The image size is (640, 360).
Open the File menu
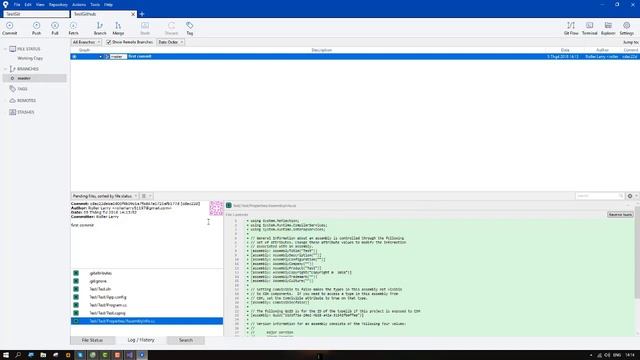pyautogui.click(x=17, y=4)
